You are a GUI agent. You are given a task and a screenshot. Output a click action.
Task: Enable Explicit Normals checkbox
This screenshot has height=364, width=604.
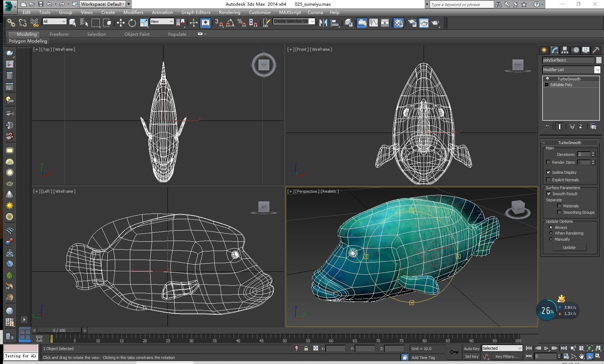point(548,180)
